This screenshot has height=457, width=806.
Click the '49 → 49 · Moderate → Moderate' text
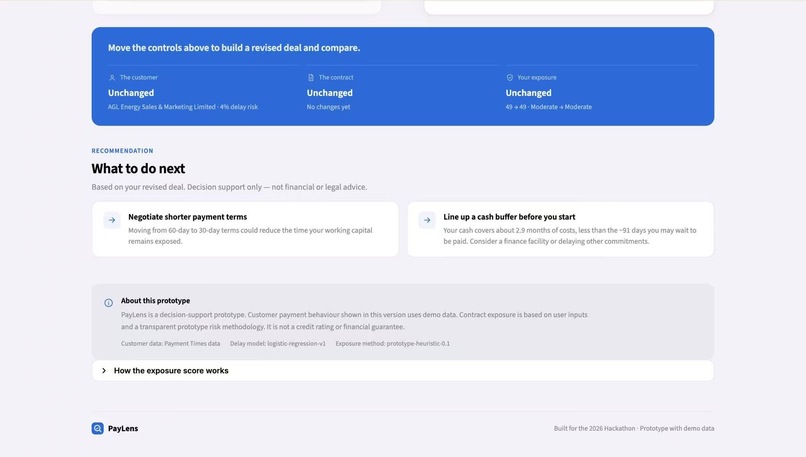[548, 107]
